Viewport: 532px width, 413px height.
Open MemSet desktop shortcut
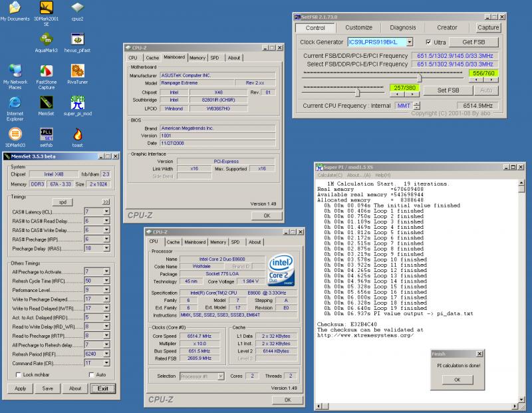[46, 106]
